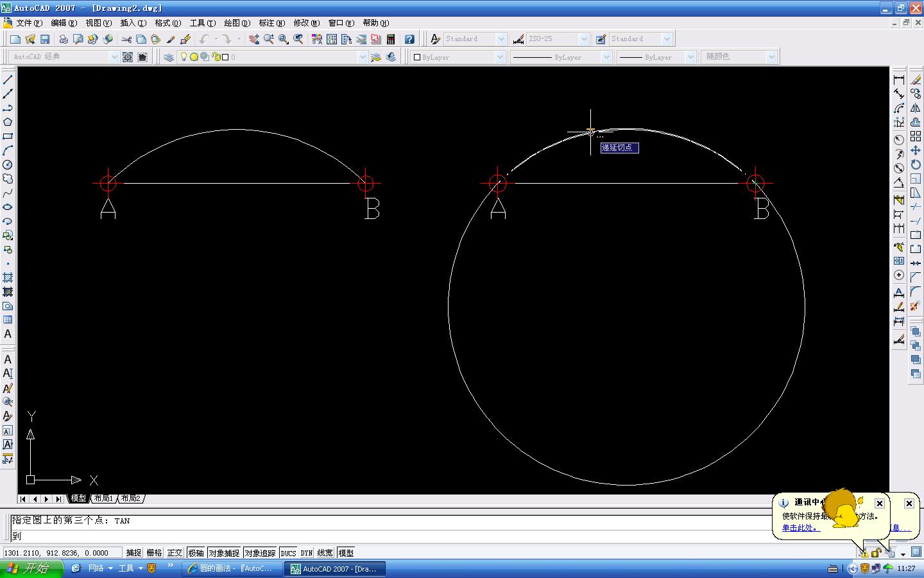Viewport: 924px width, 578px height.
Task: Select the Line tool in draw toolbar
Action: click(8, 80)
